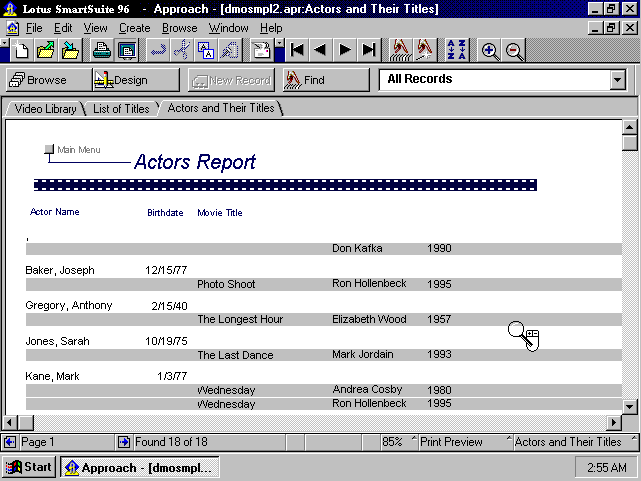Open a file with the folder icon
This screenshot has height=481, width=641.
(x=45, y=50)
